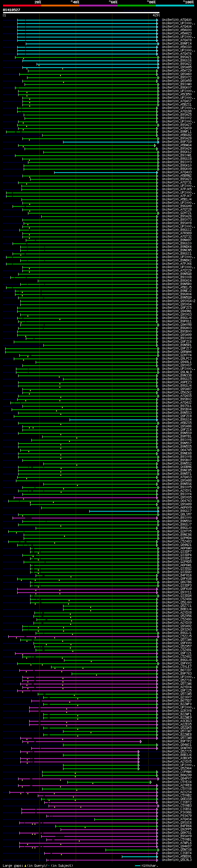Screen dimensions: 197x868
Task: Select hit label UniRef100_B9SAZ2
Action: point(177,64)
